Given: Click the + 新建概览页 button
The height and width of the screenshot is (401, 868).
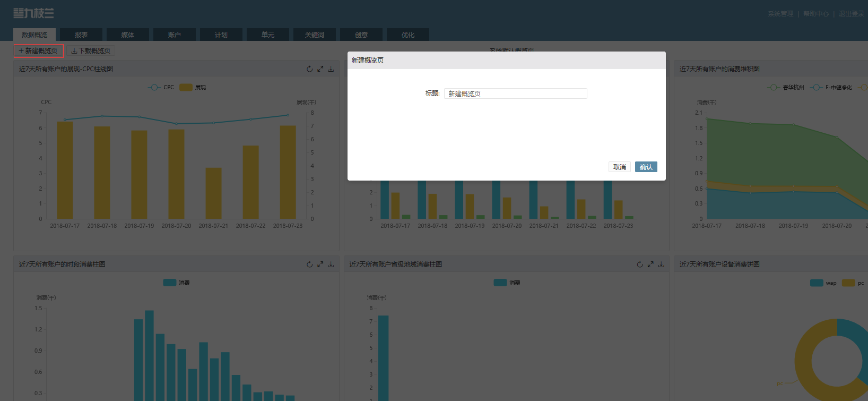Looking at the screenshot, I should (38, 51).
